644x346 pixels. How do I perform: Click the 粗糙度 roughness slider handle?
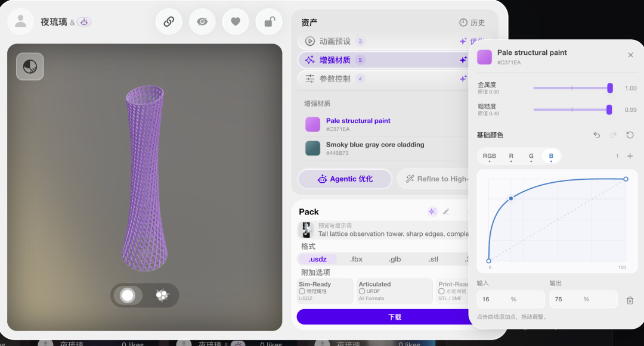[609, 110]
